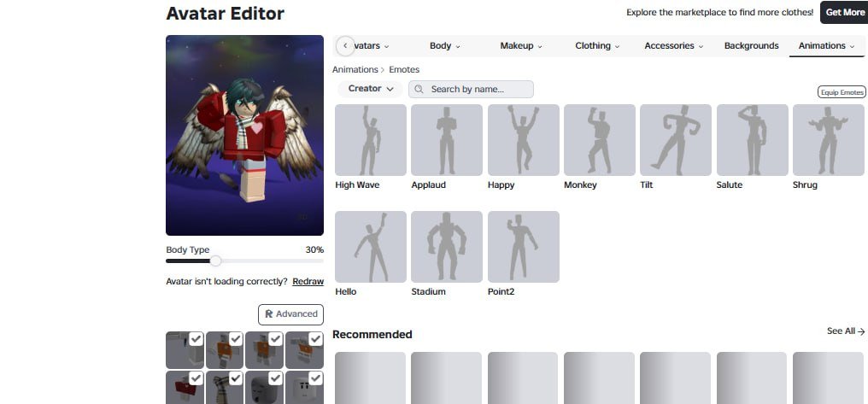Screen dimensions: 868x404
Task: Pick the Monkey emote thumbnail
Action: (600, 140)
